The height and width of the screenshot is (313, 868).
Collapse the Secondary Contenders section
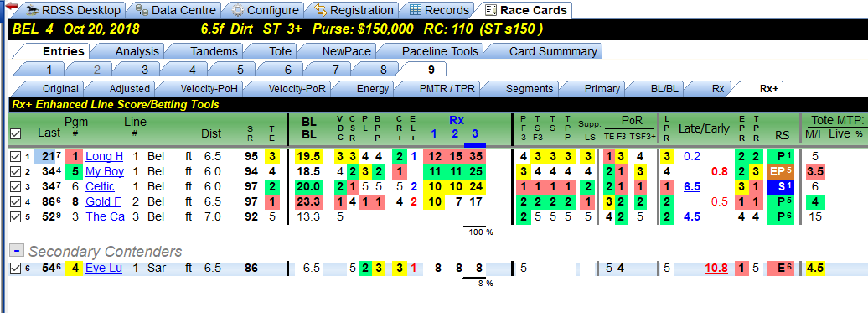[17, 251]
